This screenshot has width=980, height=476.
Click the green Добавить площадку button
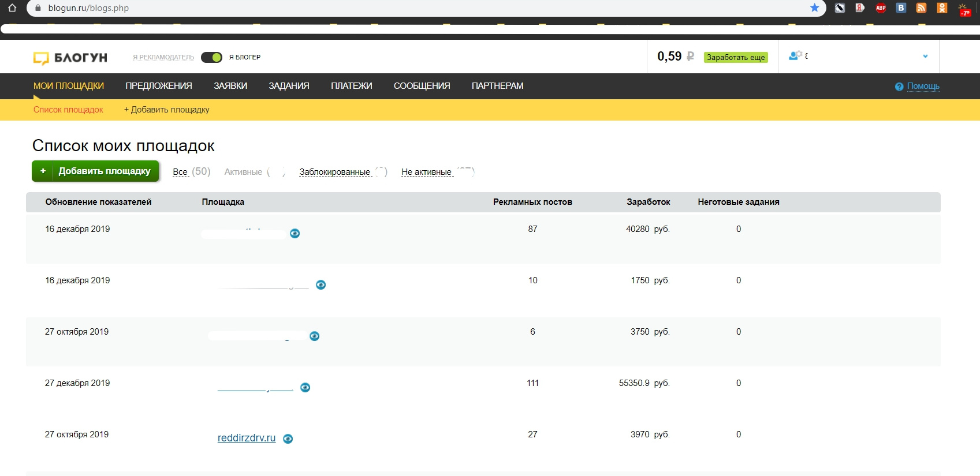pos(95,171)
